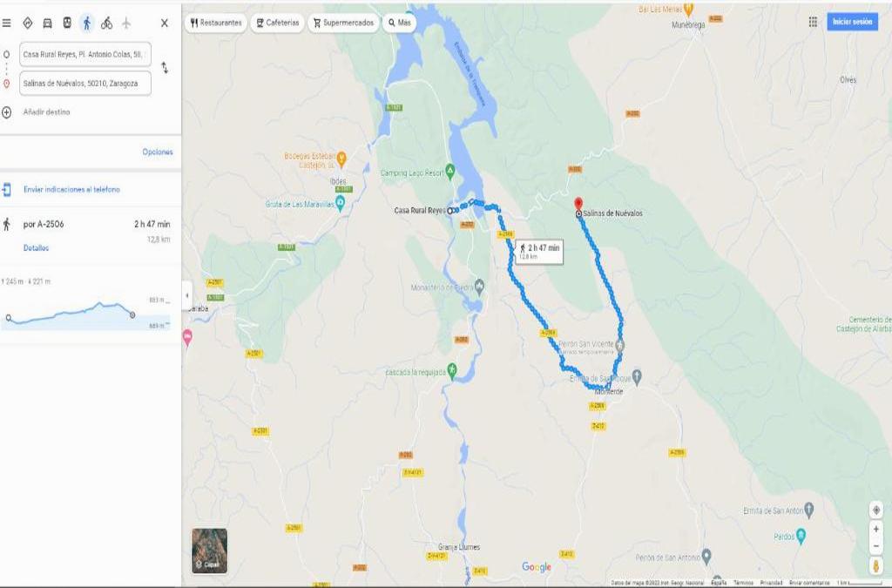Open Street View pegman icon
This screenshot has width=892, height=588.
pos(876,566)
